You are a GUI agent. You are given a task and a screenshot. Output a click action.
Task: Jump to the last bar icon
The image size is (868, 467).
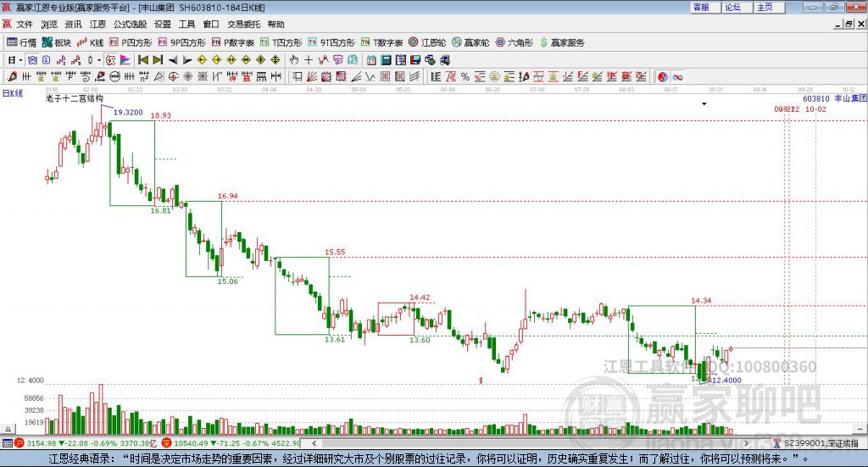click(x=158, y=60)
